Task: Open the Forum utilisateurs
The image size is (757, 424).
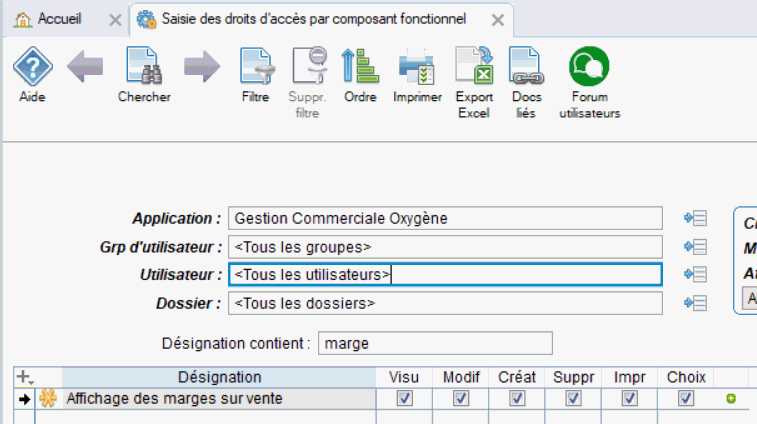Action: pyautogui.click(x=589, y=69)
